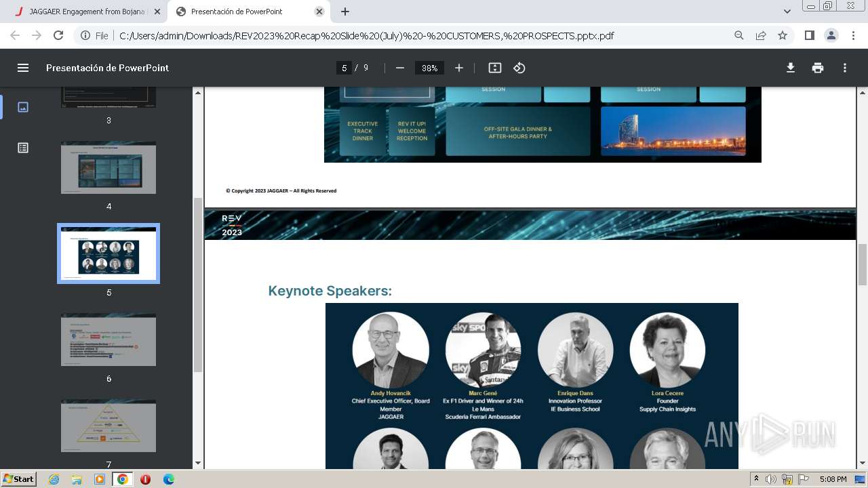Open the Chrome taskbar button

122,479
